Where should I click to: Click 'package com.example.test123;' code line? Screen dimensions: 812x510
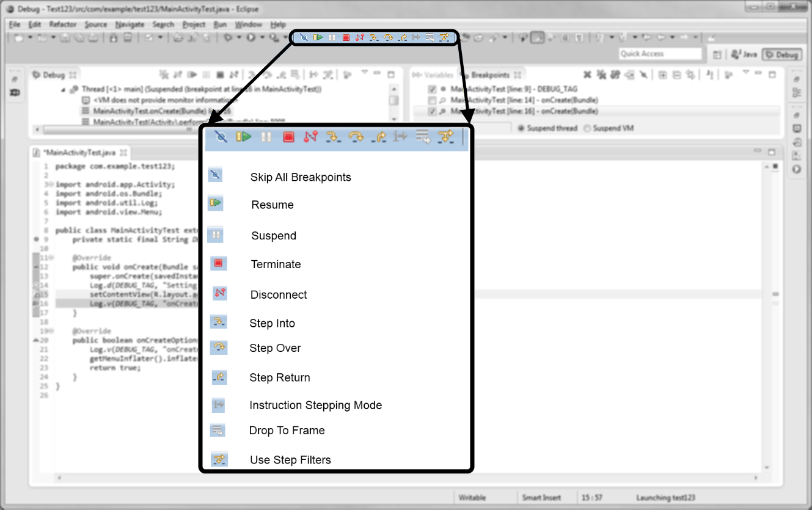tap(115, 166)
